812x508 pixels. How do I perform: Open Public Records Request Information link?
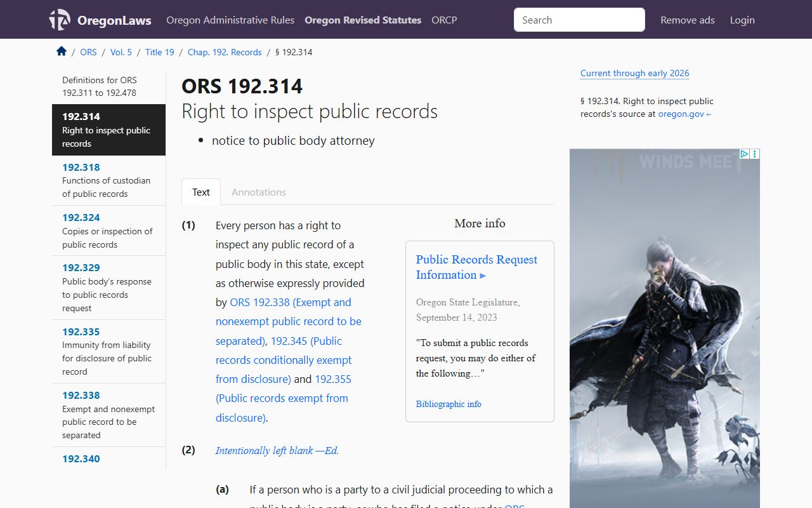[476, 267]
